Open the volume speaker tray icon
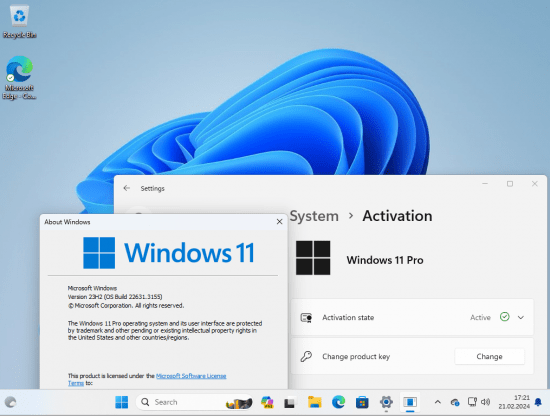The width and height of the screenshot is (550, 416). (x=485, y=402)
